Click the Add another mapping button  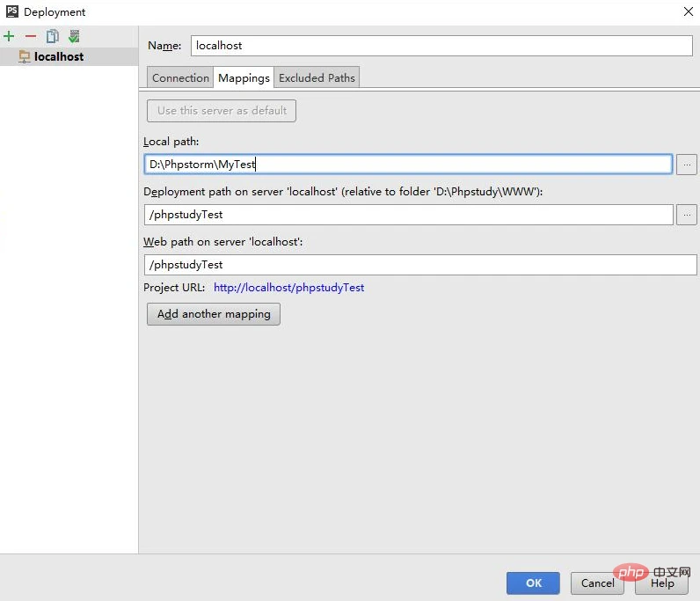tap(214, 314)
